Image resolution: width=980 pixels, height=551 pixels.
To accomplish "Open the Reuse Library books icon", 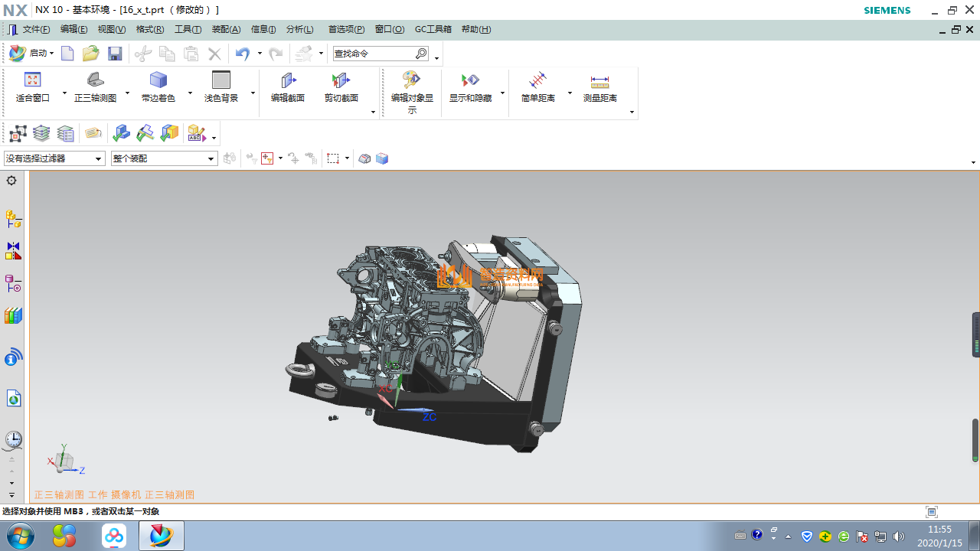I will tap(13, 316).
